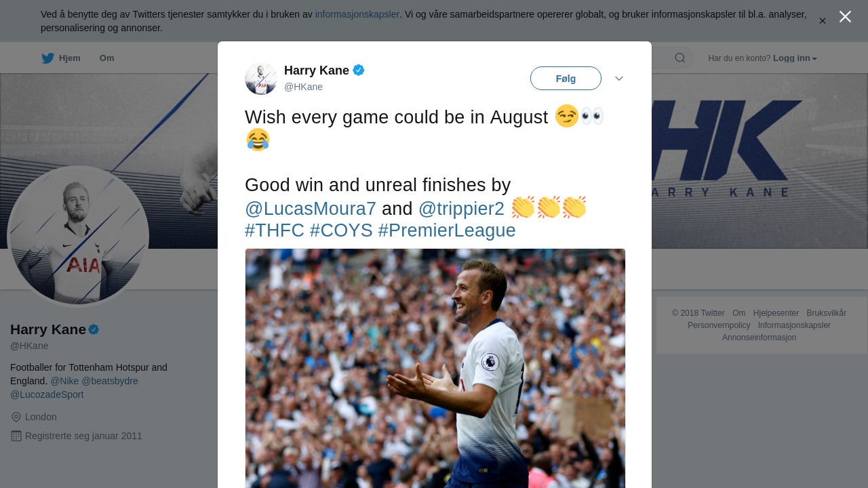Dismiss the cookie notice banner
868x488 pixels.
[823, 21]
